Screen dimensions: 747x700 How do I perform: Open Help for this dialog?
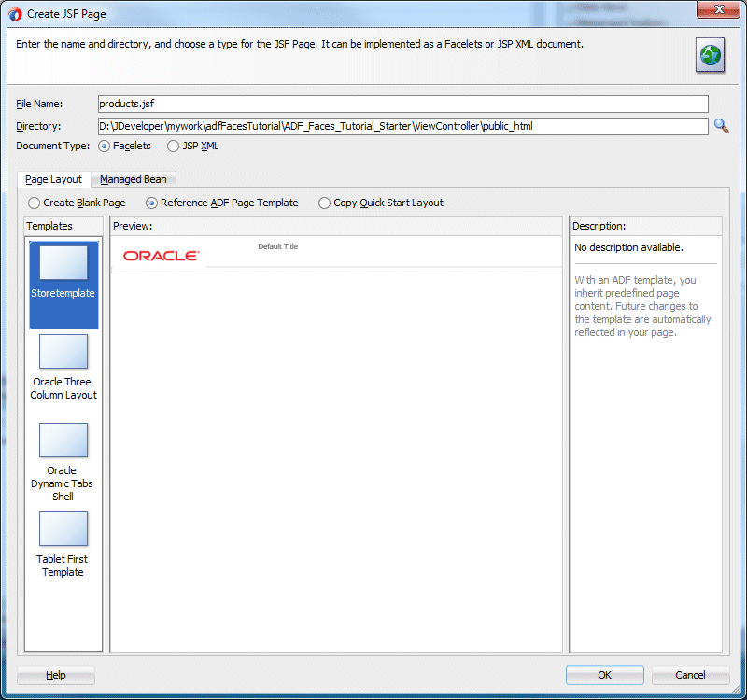56,675
